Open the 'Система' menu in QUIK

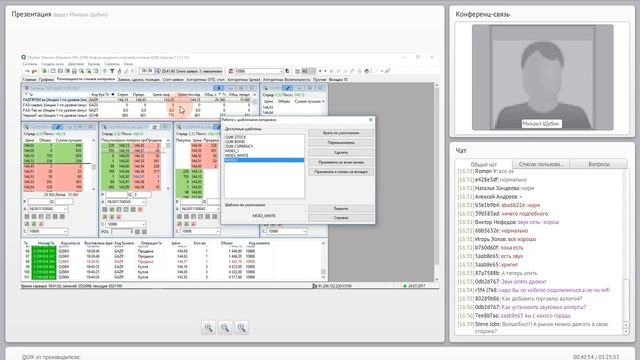point(30,64)
